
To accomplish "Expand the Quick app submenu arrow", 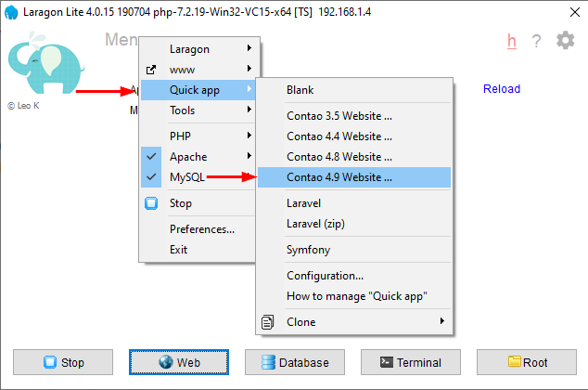I will pos(249,89).
